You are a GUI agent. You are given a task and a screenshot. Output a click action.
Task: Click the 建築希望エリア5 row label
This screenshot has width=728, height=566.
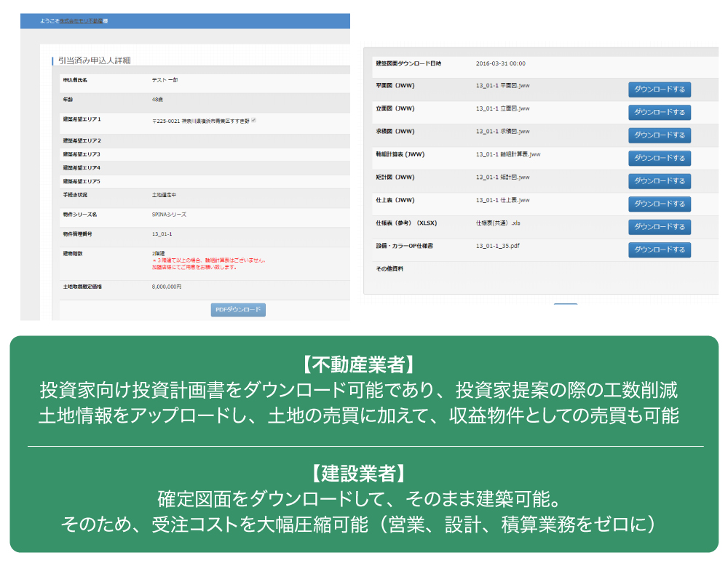tap(82, 181)
